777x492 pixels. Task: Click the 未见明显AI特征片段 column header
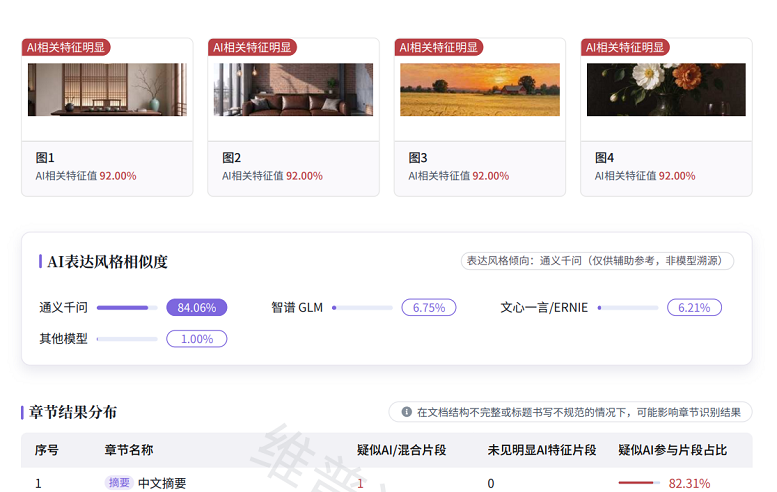542,450
